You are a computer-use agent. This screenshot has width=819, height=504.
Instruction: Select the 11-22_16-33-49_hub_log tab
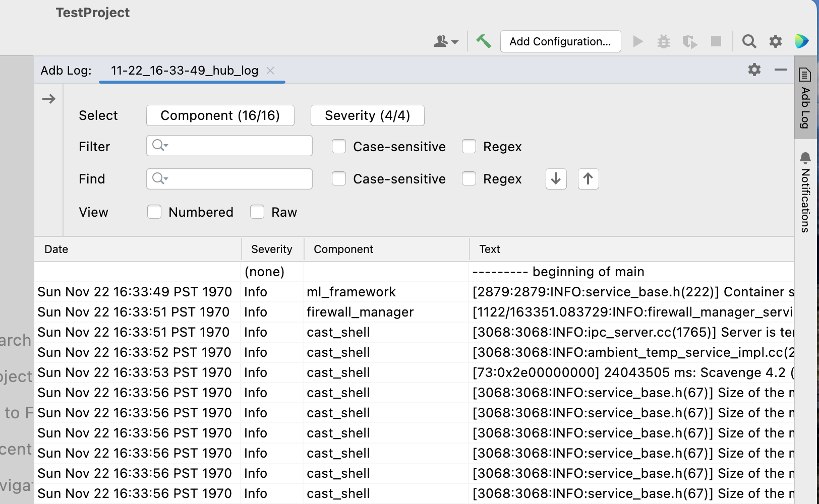(x=186, y=71)
